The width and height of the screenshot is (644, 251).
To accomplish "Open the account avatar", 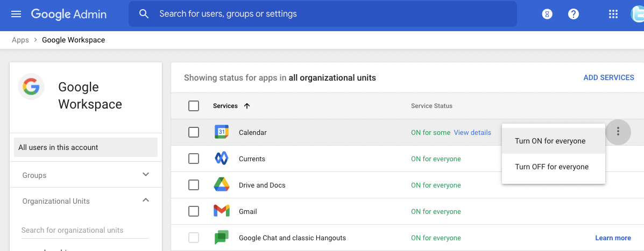I will (638, 14).
